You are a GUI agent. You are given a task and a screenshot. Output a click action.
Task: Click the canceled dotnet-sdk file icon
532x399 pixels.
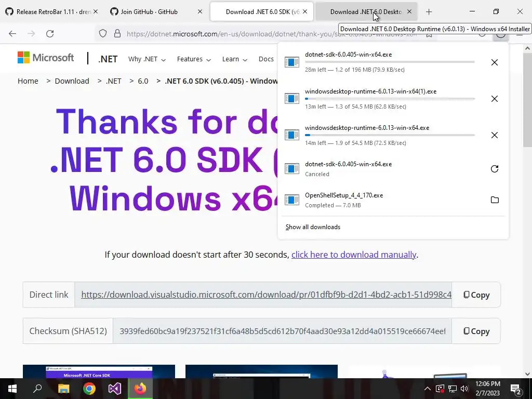click(x=292, y=169)
